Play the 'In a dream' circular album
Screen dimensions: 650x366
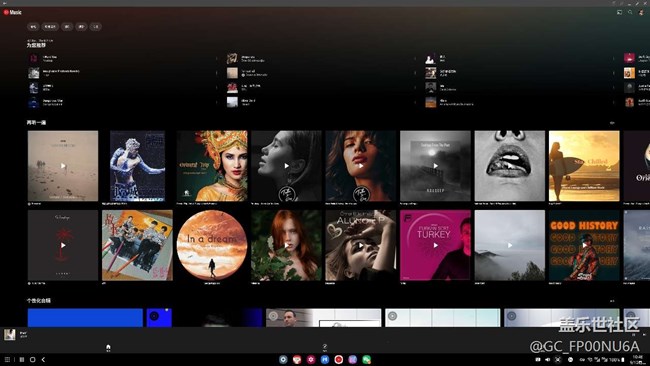pos(212,245)
